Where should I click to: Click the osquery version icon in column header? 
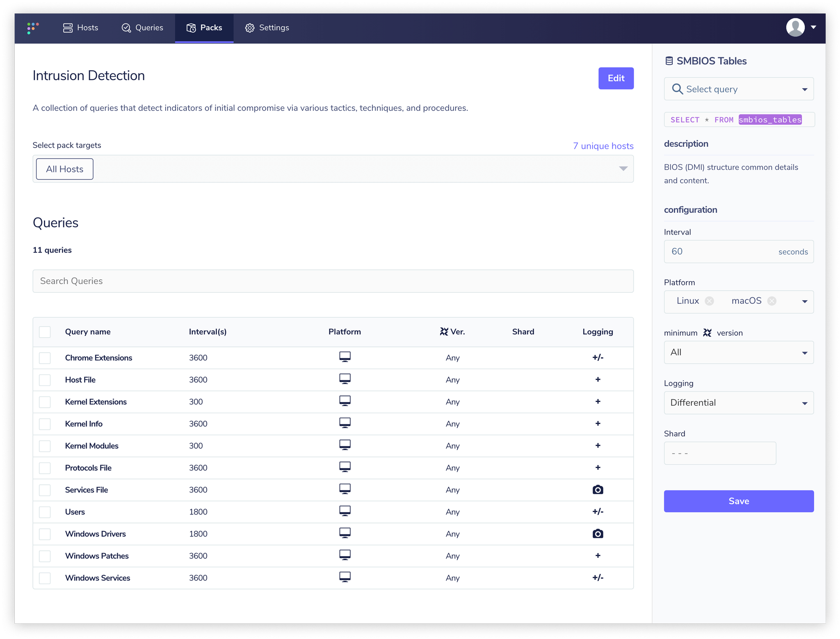[443, 331]
